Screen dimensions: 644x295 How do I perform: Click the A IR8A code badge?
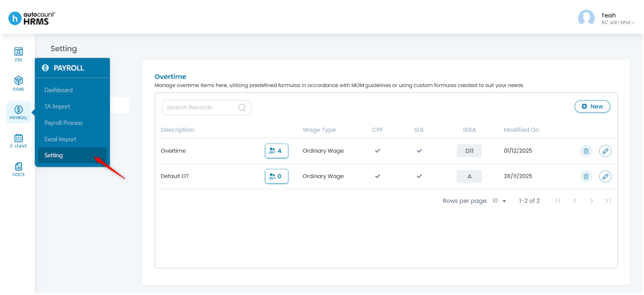click(469, 177)
